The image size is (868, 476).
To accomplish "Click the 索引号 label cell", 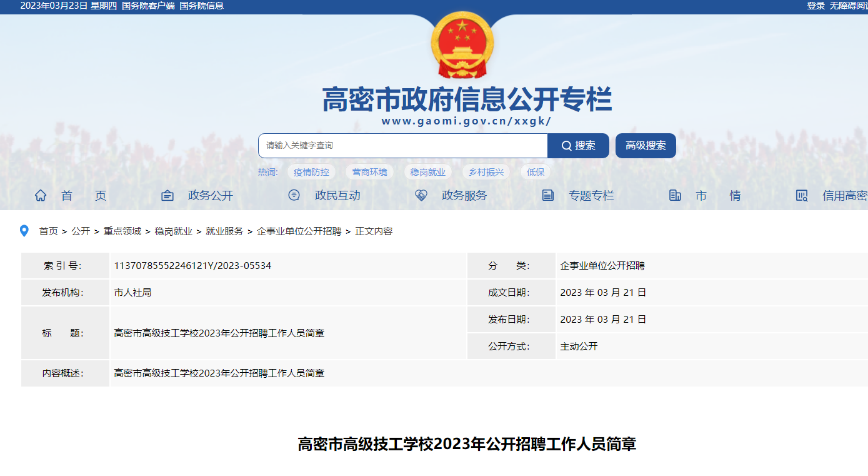I will [x=65, y=265].
